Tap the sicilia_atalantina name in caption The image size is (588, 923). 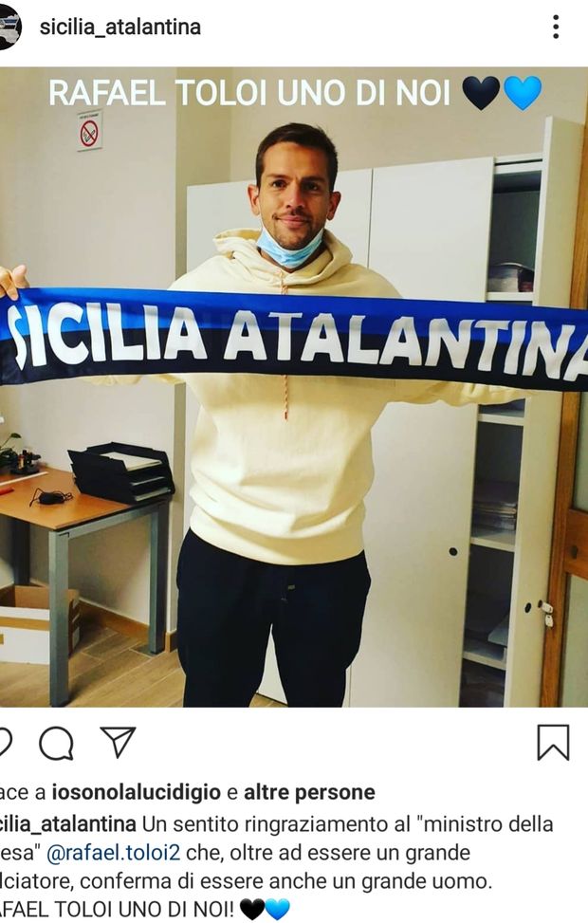click(68, 823)
